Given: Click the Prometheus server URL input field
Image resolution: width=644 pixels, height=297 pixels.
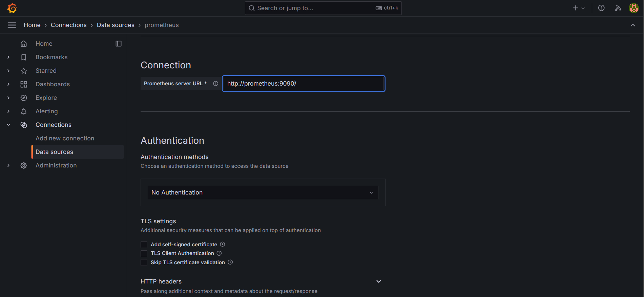Looking at the screenshot, I should coord(304,84).
